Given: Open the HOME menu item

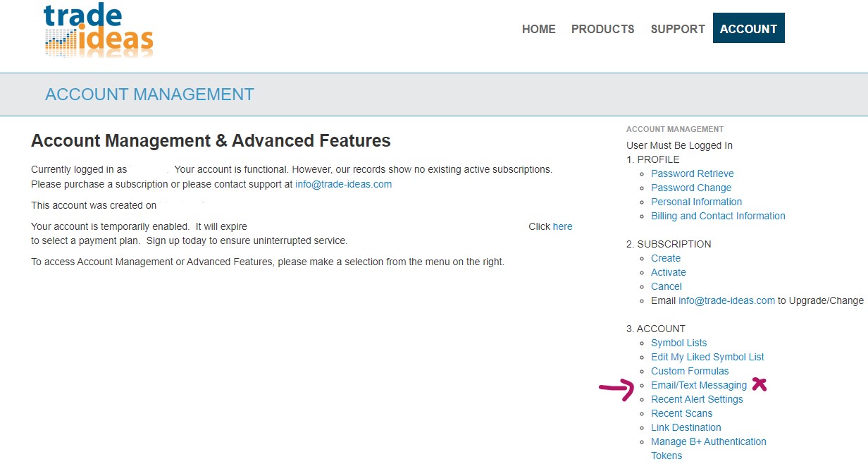Looking at the screenshot, I should (x=539, y=29).
